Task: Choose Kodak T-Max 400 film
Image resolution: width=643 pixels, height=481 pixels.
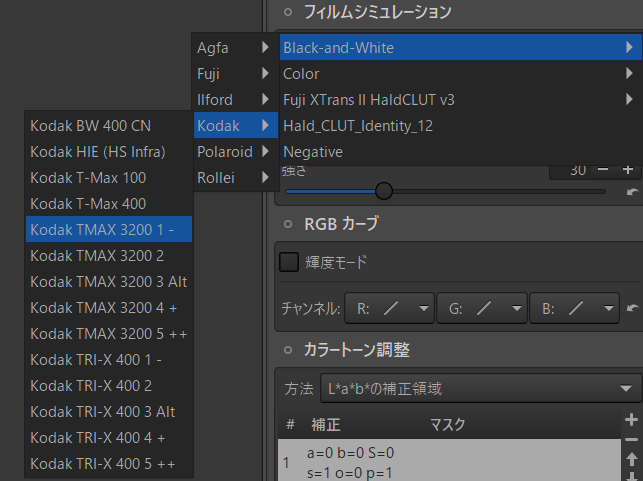Action: click(x=109, y=203)
